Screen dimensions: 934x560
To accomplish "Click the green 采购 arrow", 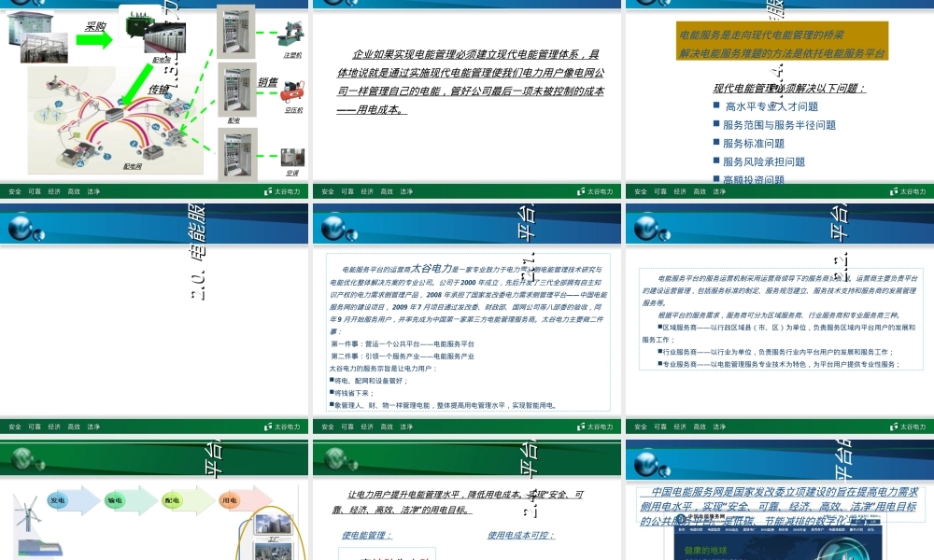I will pyautogui.click(x=94, y=40).
